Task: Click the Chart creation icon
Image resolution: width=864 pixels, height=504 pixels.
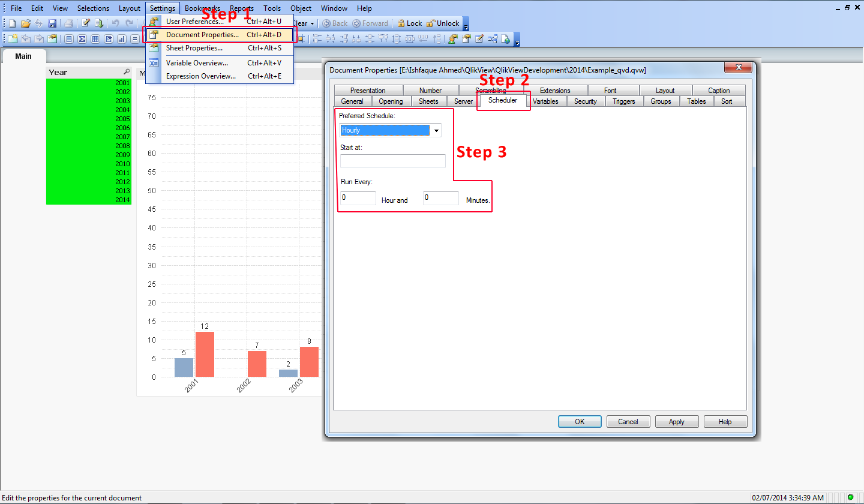Action: click(x=122, y=39)
